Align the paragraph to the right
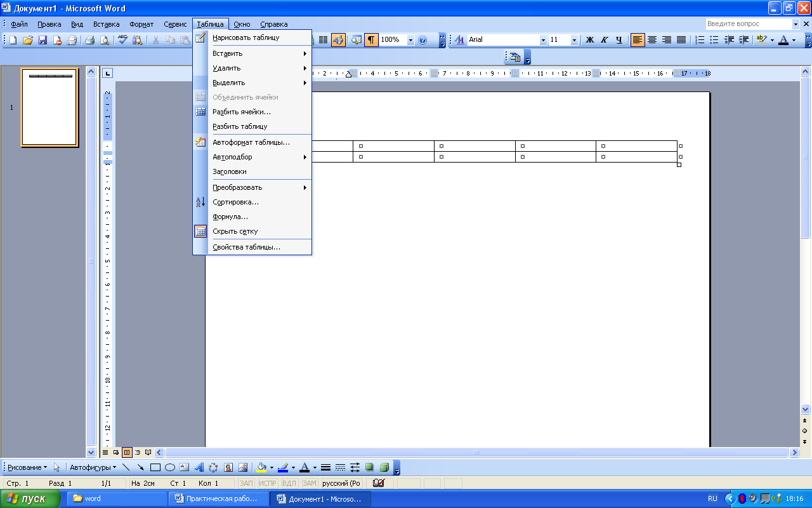 (x=667, y=40)
